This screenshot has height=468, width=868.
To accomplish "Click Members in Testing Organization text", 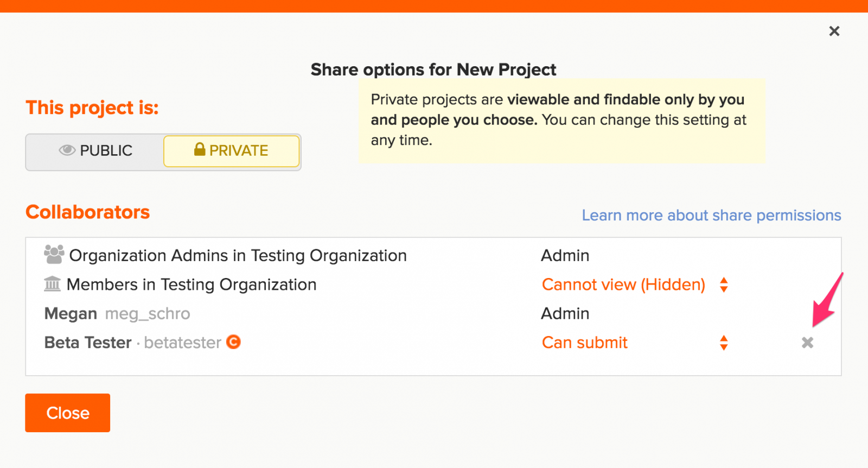I will click(x=191, y=284).
